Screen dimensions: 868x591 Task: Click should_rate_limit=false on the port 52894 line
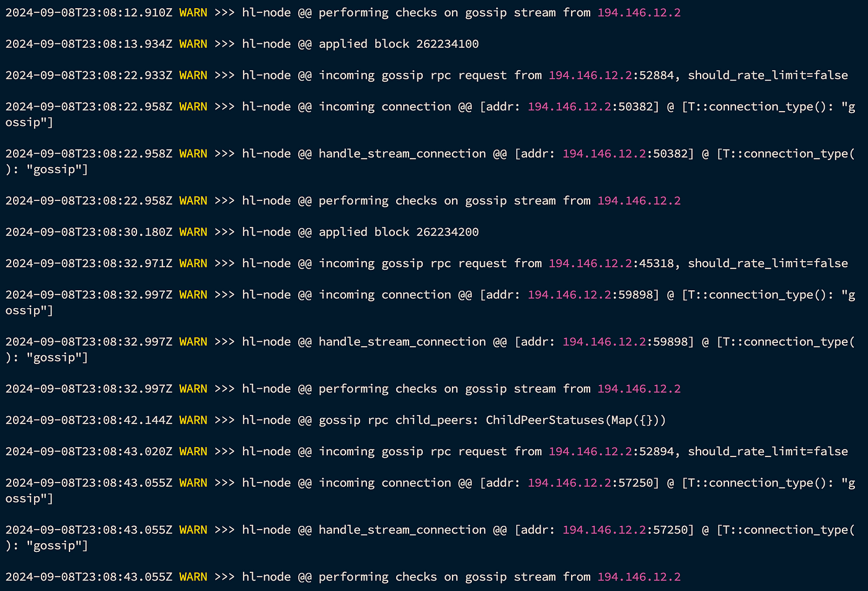tap(768, 451)
